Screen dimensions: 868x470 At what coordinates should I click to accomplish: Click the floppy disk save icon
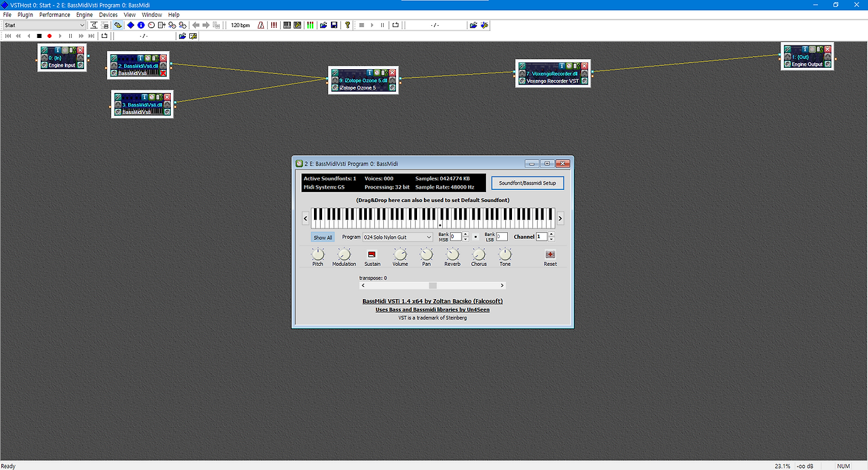point(334,25)
